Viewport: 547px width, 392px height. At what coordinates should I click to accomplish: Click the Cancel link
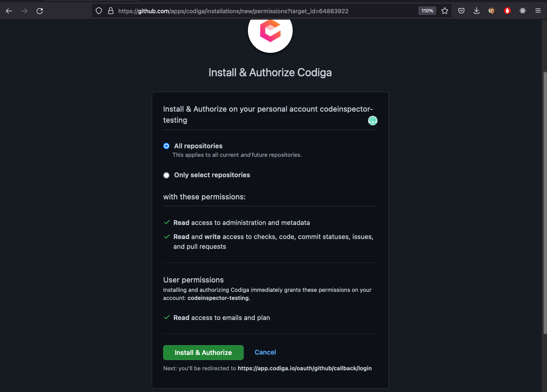[x=265, y=352]
